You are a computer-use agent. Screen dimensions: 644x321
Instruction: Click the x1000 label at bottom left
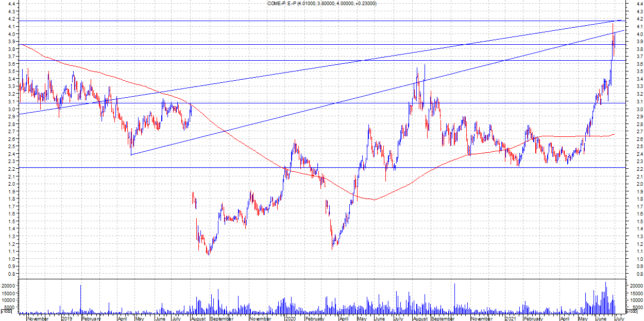point(6,312)
